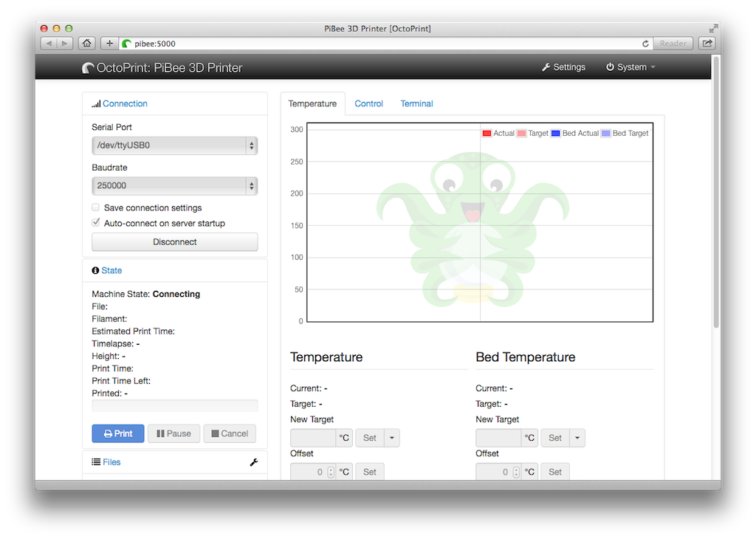The height and width of the screenshot is (539, 756).
Task: Go back with the browser back arrow
Action: pos(49,44)
